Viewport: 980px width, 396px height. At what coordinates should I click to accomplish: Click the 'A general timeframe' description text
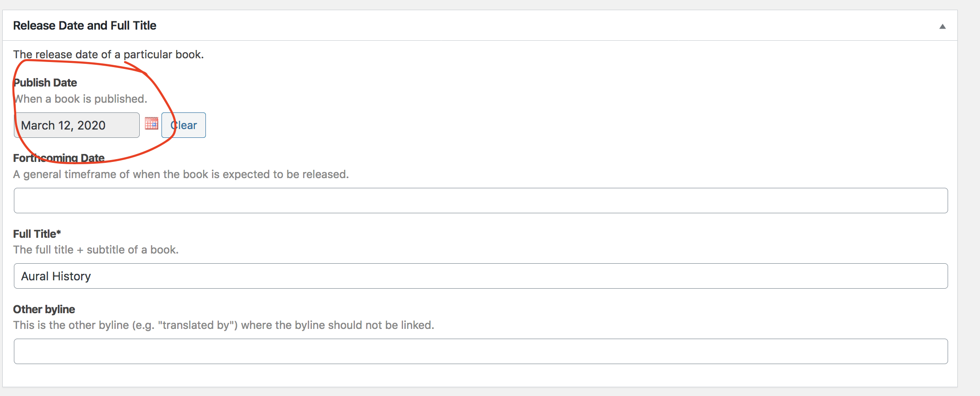pos(180,174)
